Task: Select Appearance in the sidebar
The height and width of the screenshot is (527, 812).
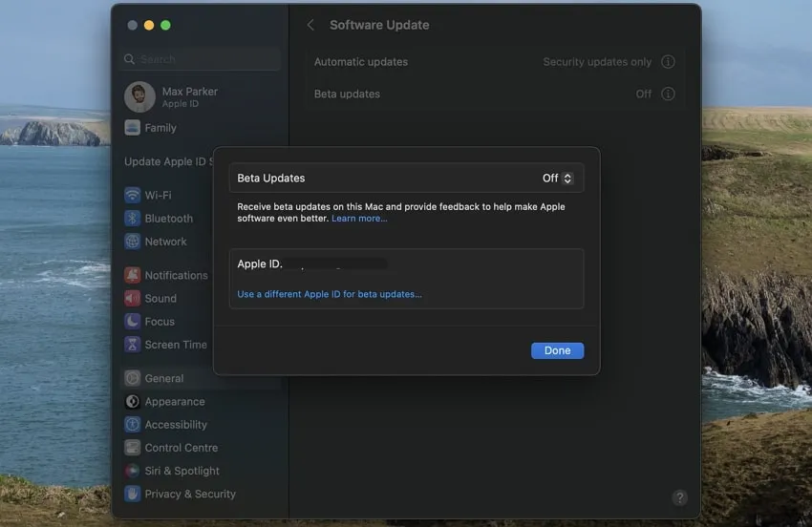Action: [x=174, y=402]
